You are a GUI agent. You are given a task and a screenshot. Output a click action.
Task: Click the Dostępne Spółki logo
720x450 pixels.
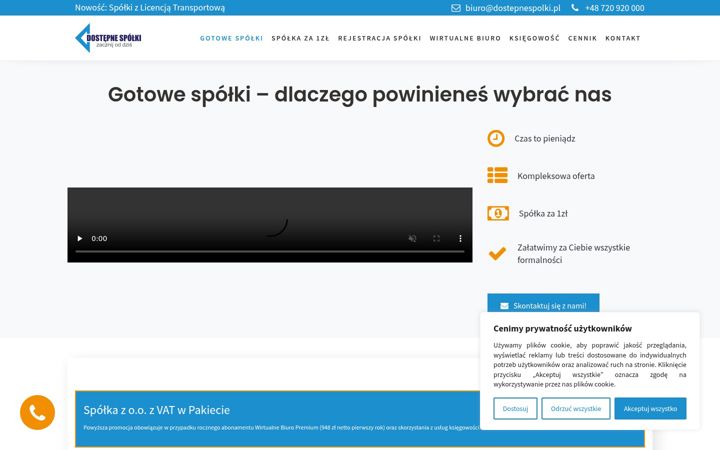coord(108,38)
